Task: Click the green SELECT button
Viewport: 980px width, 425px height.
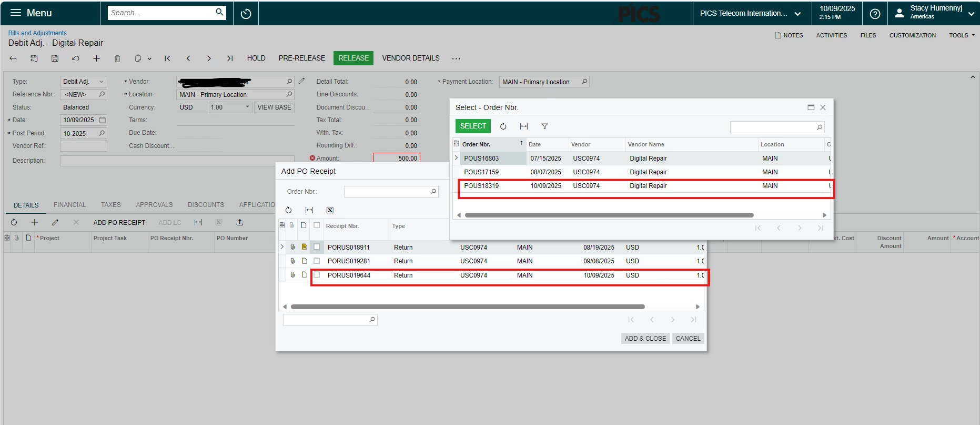Action: [x=473, y=126]
